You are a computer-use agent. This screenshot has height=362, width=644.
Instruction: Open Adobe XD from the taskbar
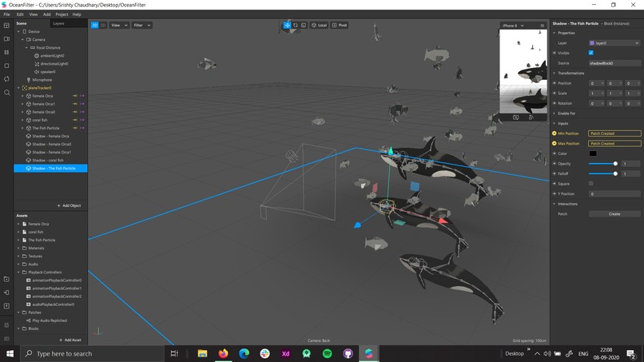click(285, 353)
